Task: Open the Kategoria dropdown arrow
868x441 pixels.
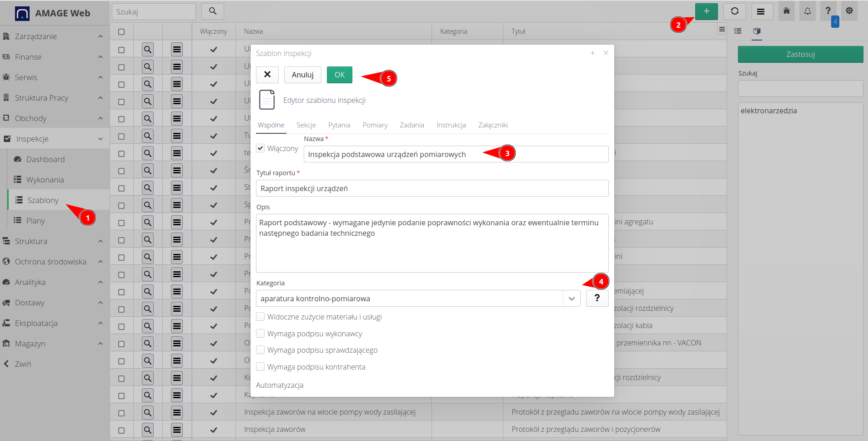Action: (x=572, y=299)
